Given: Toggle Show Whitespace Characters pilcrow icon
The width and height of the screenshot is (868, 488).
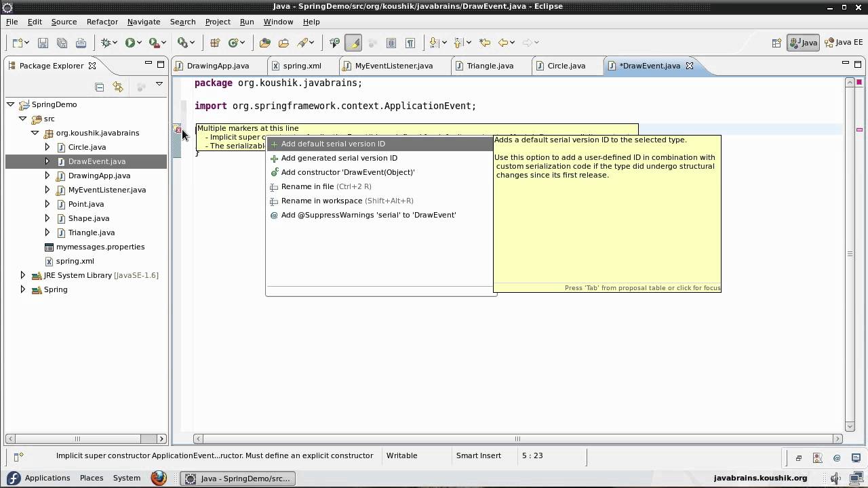Looking at the screenshot, I should pos(410,43).
